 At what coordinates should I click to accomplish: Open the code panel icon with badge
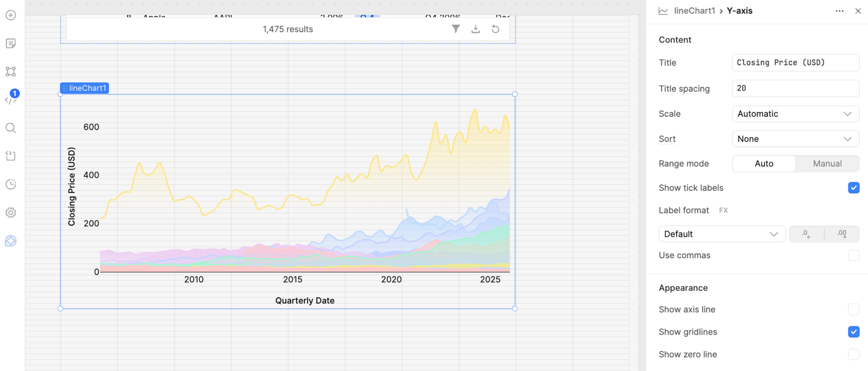coord(11,100)
